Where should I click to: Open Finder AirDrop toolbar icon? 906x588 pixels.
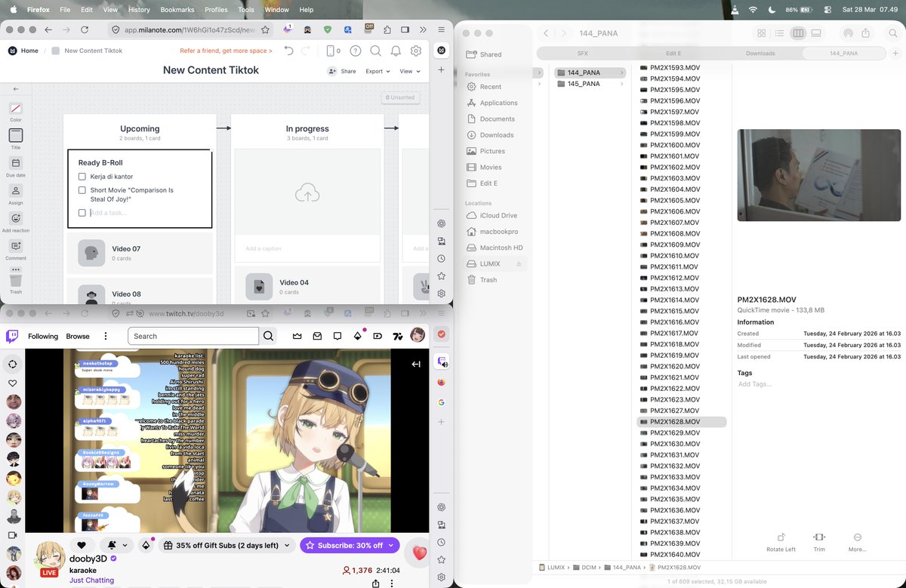[848, 33]
